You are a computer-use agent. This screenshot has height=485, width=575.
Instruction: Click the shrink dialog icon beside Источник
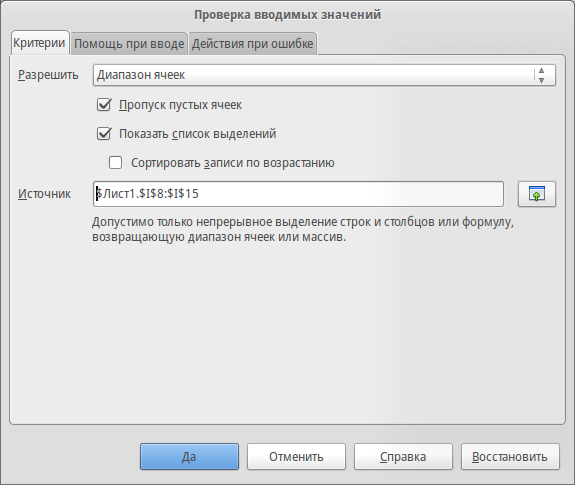click(x=536, y=194)
